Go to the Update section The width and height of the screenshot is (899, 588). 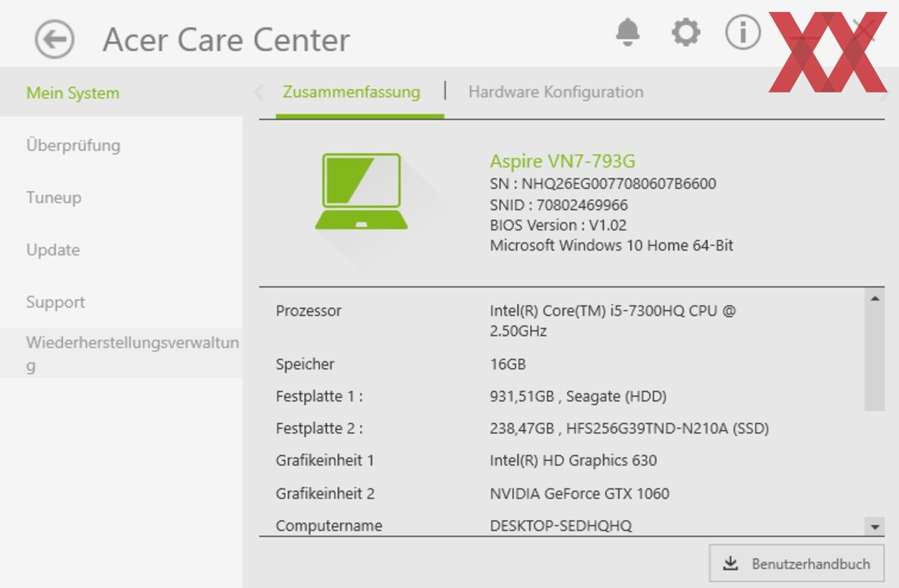[121, 250]
